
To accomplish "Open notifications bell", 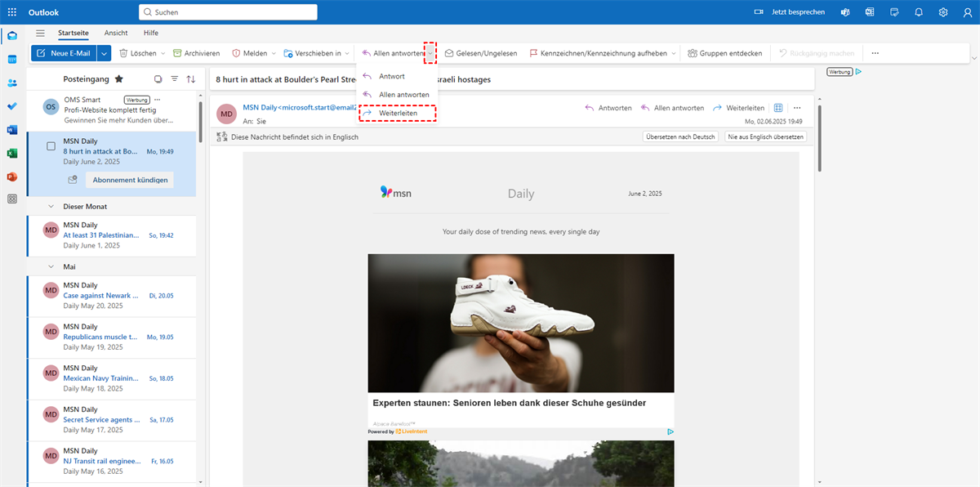I will tap(919, 12).
